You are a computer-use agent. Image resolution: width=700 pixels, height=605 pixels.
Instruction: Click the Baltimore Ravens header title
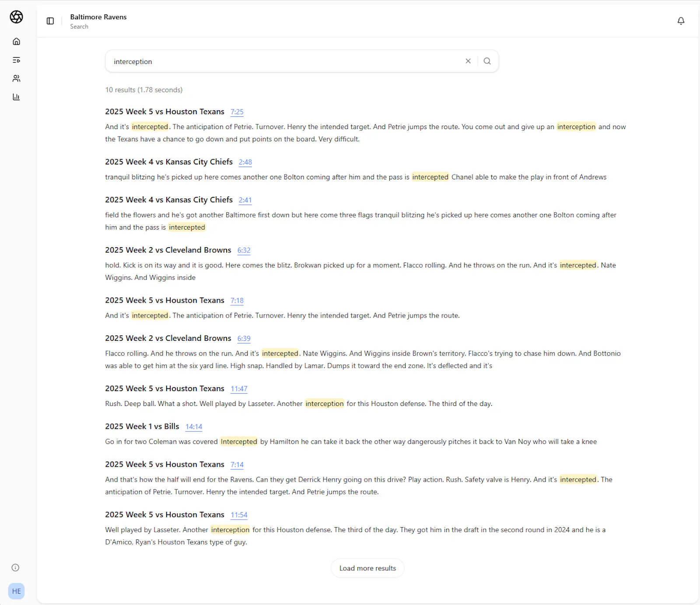click(98, 17)
